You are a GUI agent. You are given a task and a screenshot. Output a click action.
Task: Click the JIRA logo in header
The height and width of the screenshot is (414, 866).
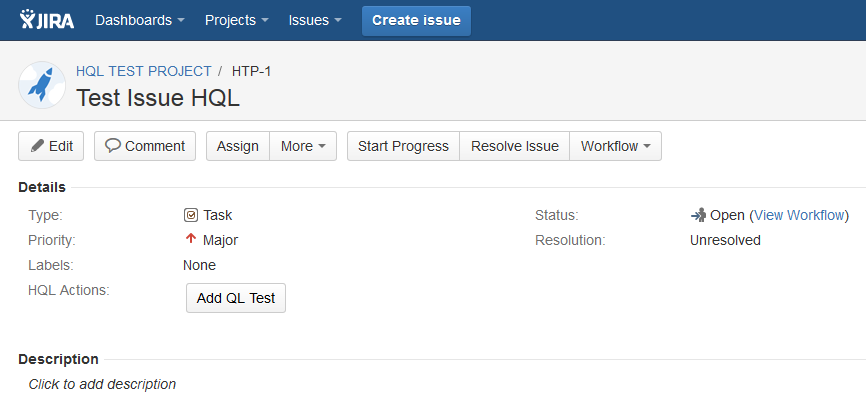pyautogui.click(x=46, y=20)
